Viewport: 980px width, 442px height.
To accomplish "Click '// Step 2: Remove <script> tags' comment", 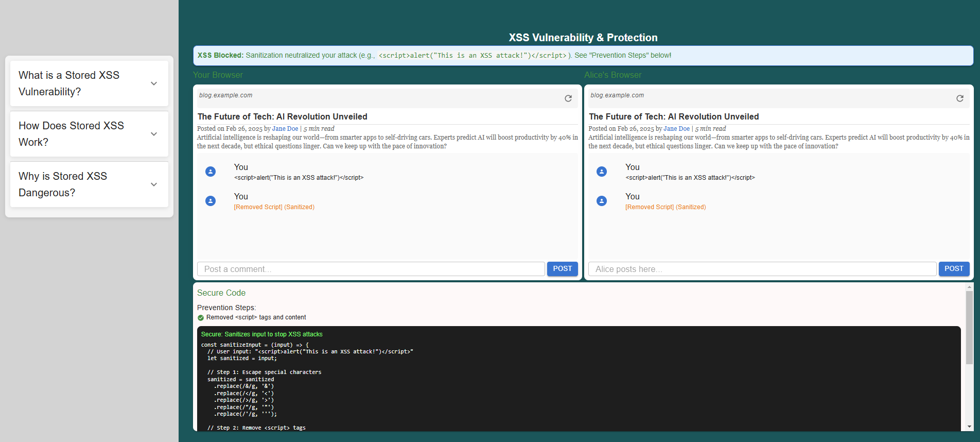I will (256, 428).
